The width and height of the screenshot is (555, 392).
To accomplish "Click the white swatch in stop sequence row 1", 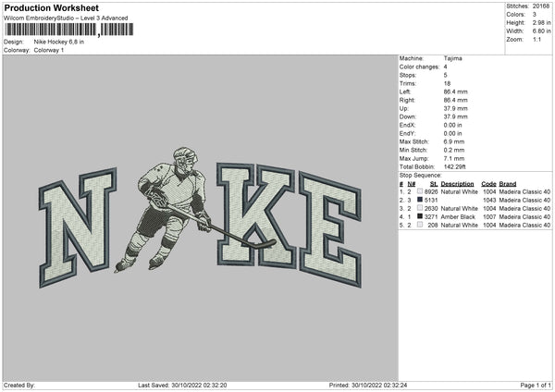I will pyautogui.click(x=420, y=191).
